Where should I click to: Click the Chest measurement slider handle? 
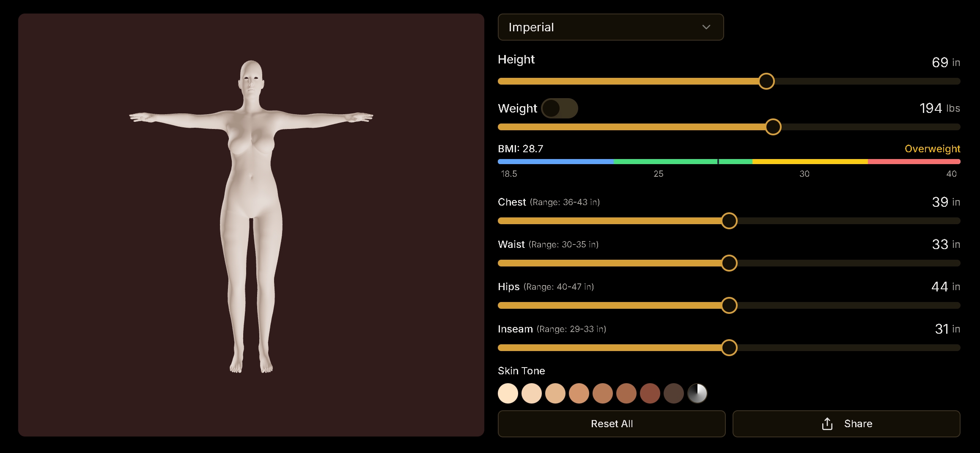[729, 220]
